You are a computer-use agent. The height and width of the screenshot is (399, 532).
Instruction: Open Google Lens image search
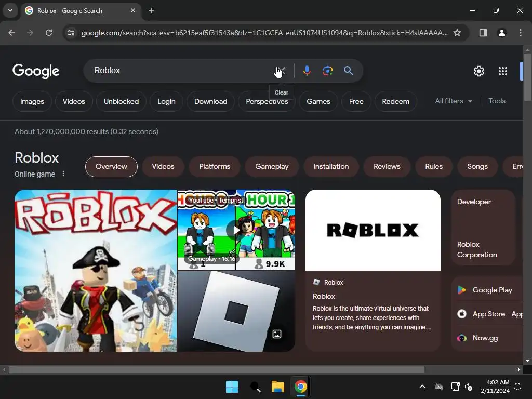[x=327, y=71]
